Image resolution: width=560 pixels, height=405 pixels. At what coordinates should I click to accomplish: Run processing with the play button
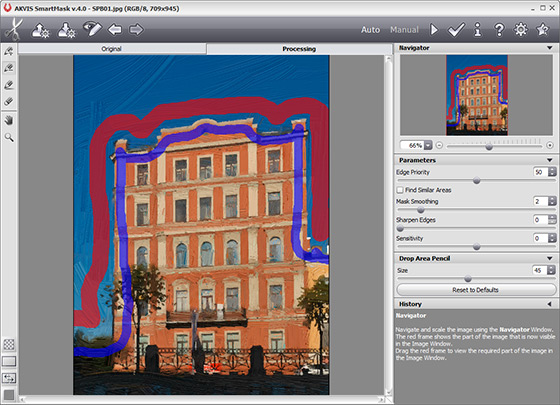pyautogui.click(x=434, y=30)
